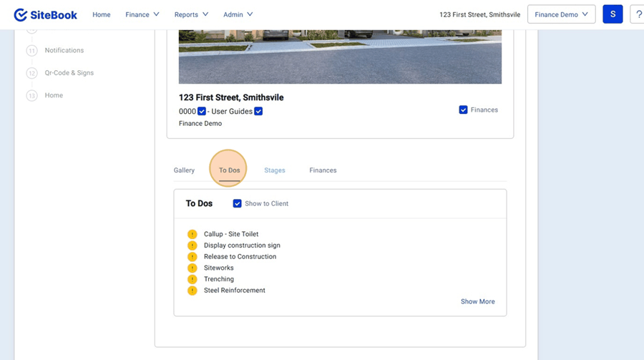Click the Callup - Site Toilet warning icon
The height and width of the screenshot is (360, 644).
[192, 234]
